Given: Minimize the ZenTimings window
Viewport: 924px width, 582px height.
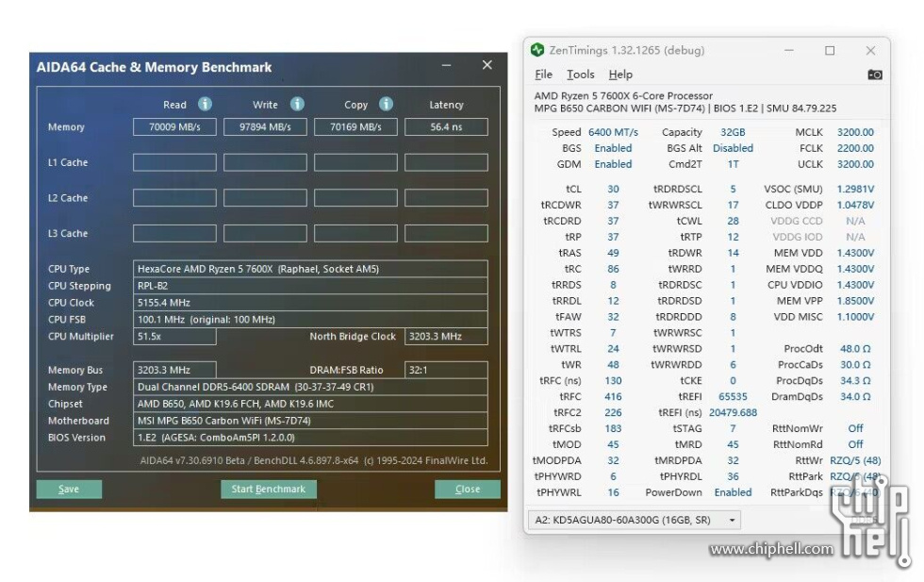Looking at the screenshot, I should 789,51.
